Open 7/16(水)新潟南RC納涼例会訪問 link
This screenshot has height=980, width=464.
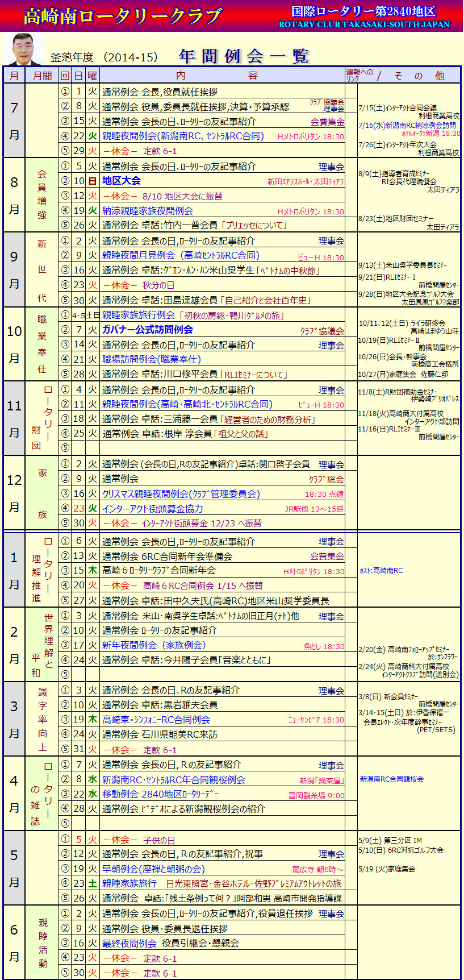click(407, 126)
